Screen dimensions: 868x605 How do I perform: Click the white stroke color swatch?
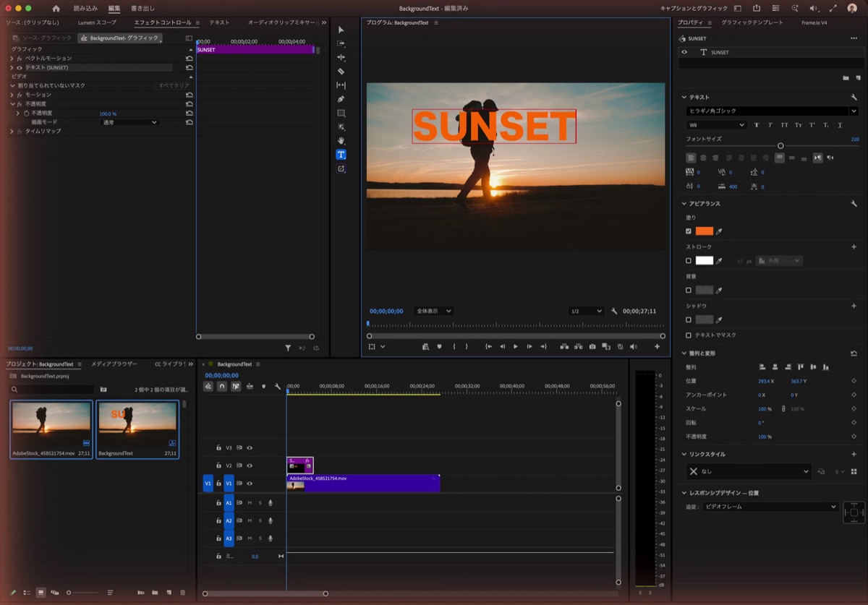[705, 261]
